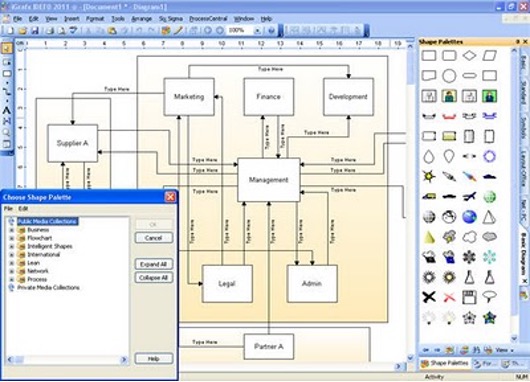Click the Expand All button

[x=154, y=264]
